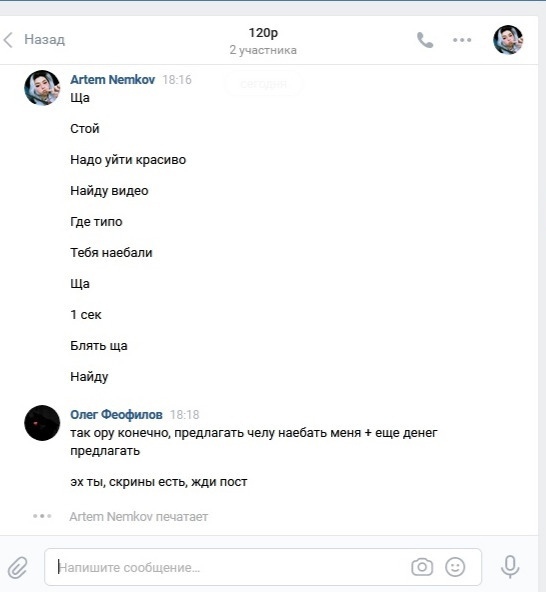Click Олег Феофилов's dark avatar
546x592 pixels.
[x=42, y=423]
